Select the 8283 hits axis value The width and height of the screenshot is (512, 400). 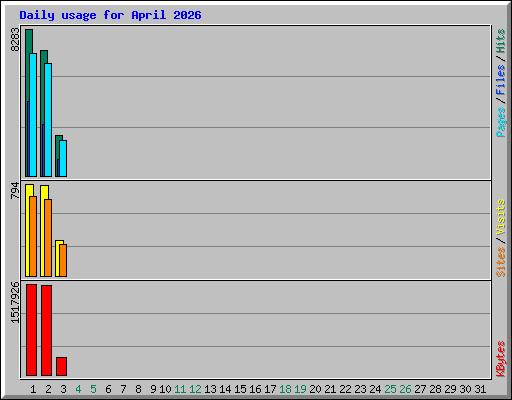pos(15,40)
